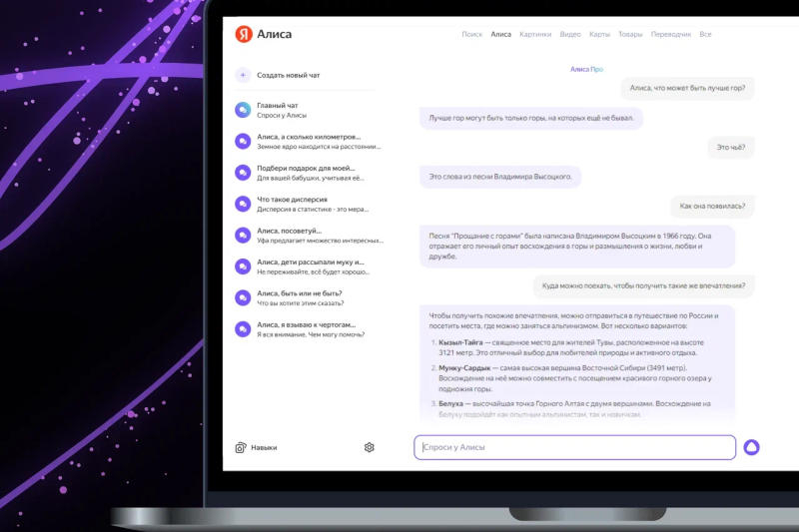Click preview 'Для вашей бабушки, учитывая её'

[311, 178]
